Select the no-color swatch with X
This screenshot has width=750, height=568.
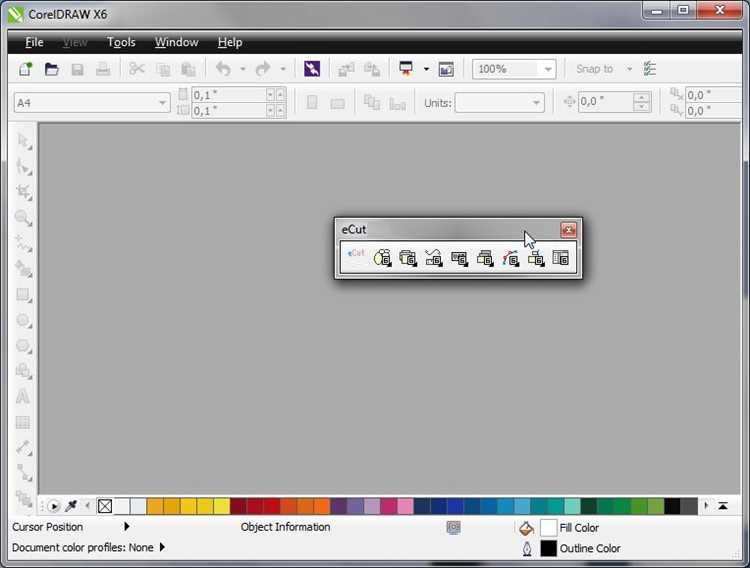[105, 506]
